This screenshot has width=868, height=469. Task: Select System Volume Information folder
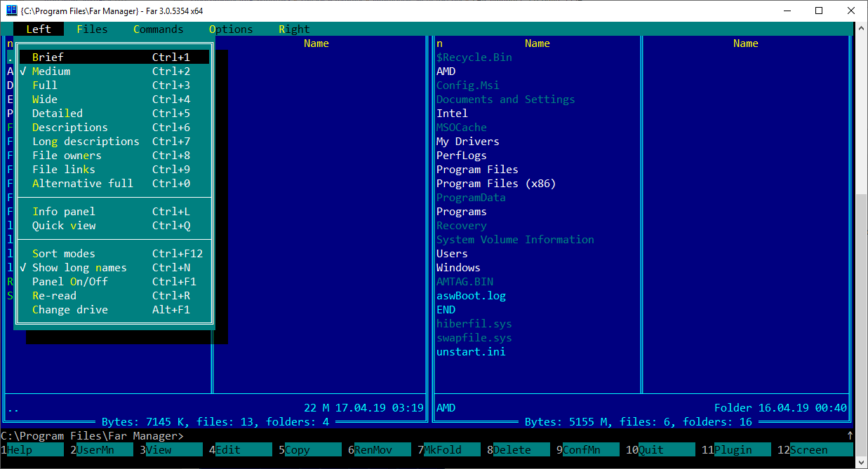click(x=515, y=240)
